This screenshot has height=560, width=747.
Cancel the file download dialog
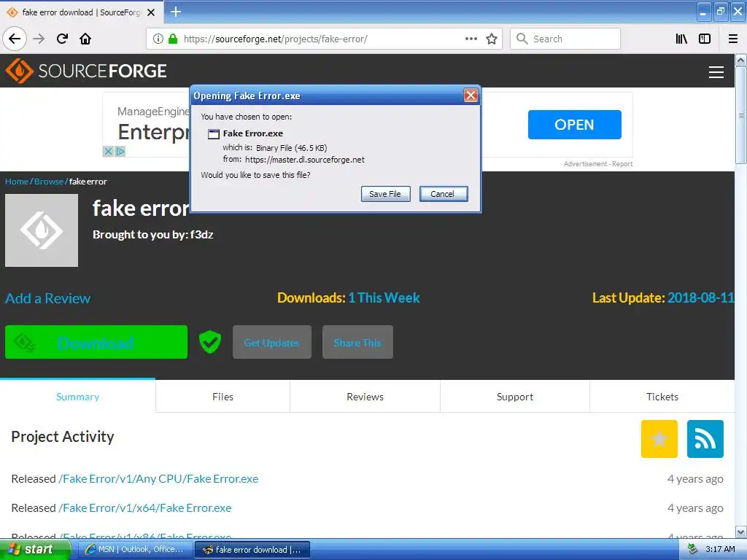point(443,194)
